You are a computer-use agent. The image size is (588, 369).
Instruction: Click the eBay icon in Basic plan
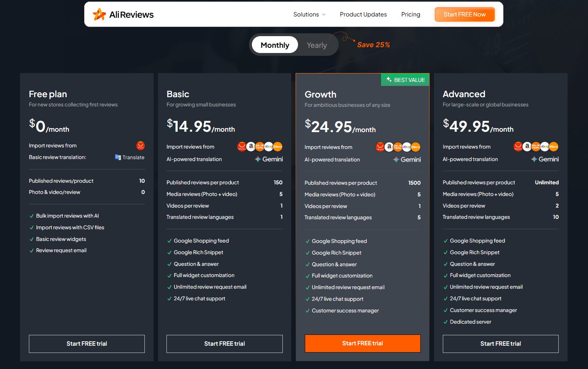[268, 147]
